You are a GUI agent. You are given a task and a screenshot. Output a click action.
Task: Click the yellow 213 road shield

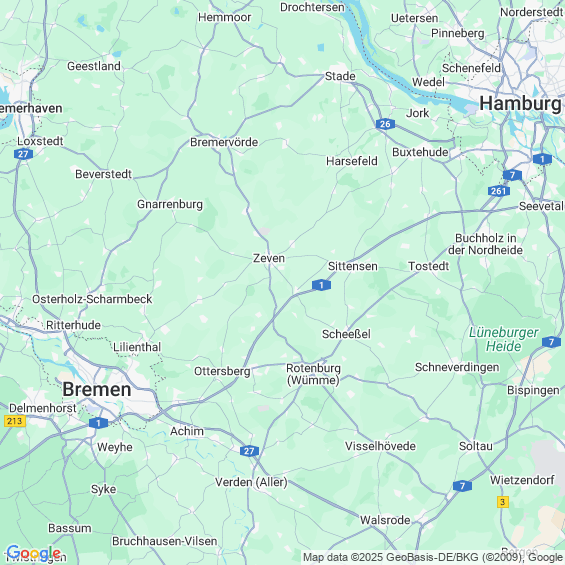point(15,421)
